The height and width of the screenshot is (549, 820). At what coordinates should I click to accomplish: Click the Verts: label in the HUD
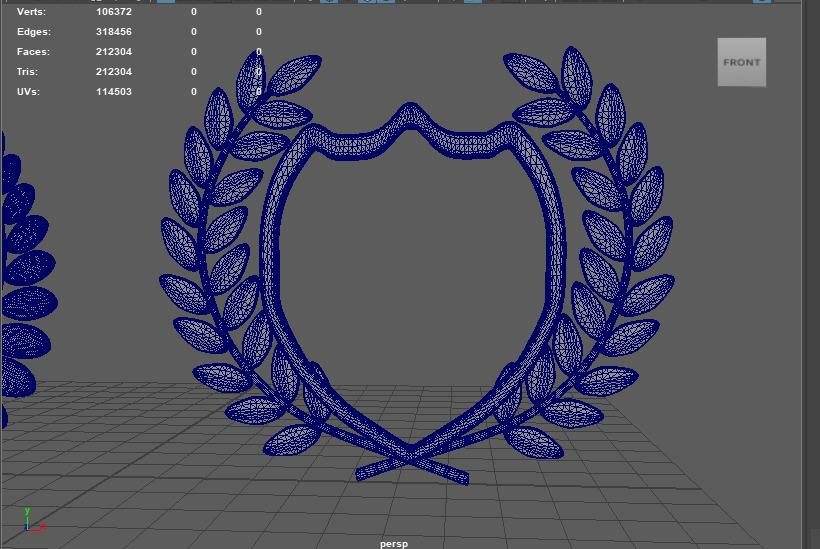(31, 12)
